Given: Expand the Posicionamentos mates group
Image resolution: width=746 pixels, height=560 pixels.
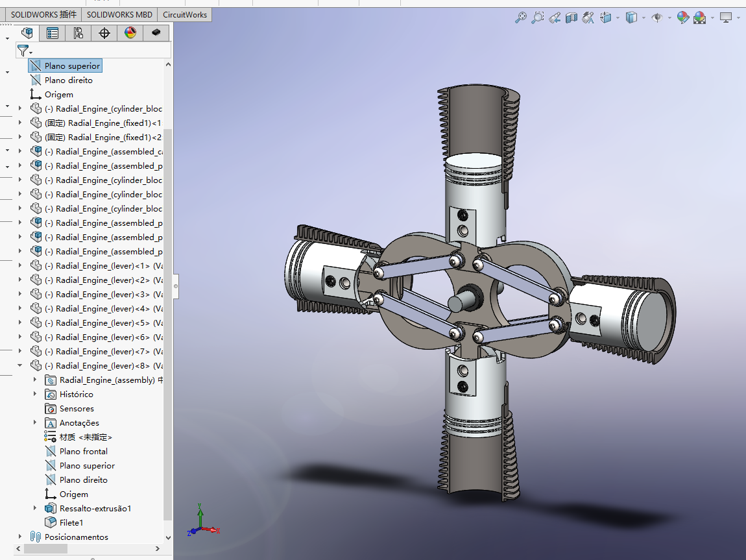Looking at the screenshot, I should tap(20, 537).
